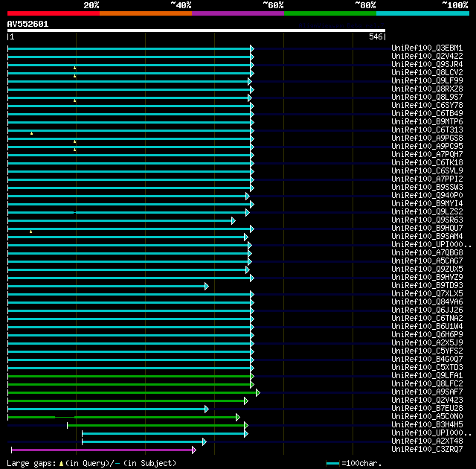Select the label UniRef100_B9SSW3

point(427,188)
